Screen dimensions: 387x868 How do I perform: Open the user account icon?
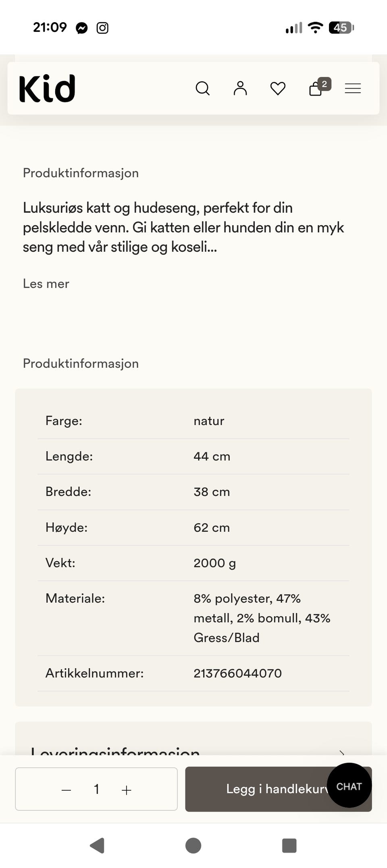coord(240,88)
